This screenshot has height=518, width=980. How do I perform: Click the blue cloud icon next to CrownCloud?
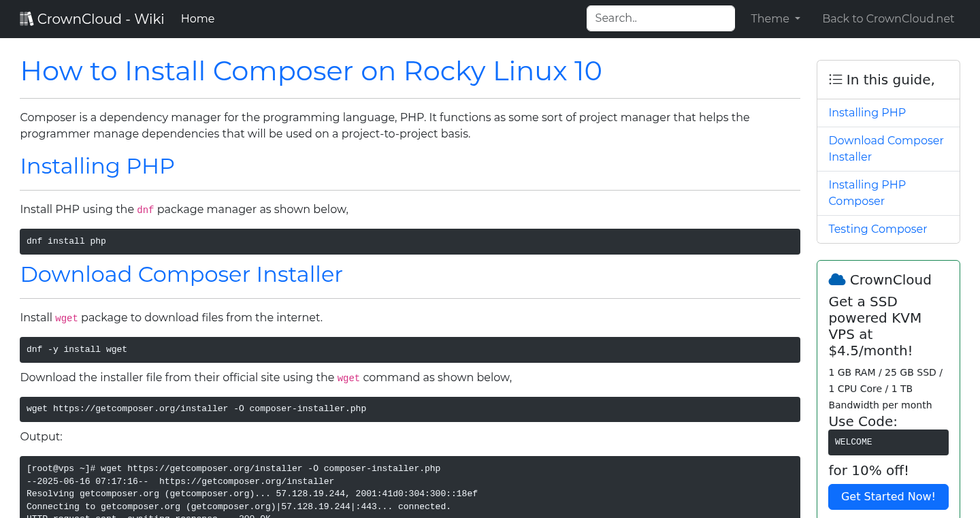836,279
